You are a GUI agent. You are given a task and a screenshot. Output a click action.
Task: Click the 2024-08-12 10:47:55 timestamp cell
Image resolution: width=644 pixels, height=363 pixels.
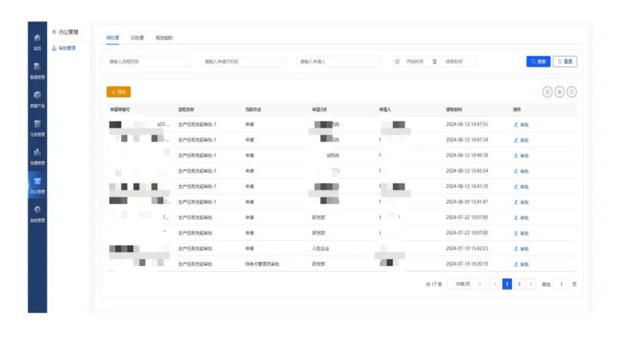coord(467,124)
